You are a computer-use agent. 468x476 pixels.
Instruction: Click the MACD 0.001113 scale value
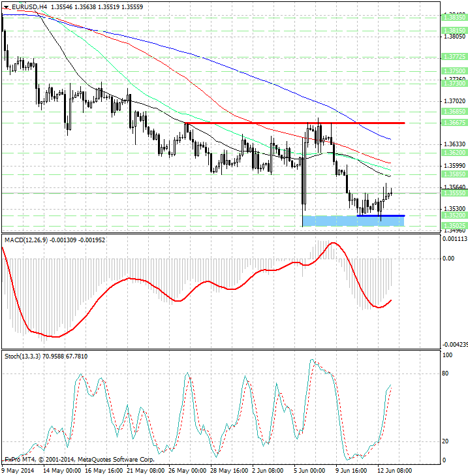pos(455,239)
